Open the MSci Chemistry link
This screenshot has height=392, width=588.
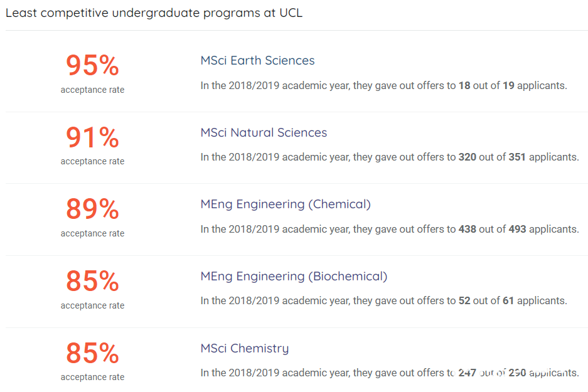[x=245, y=349]
